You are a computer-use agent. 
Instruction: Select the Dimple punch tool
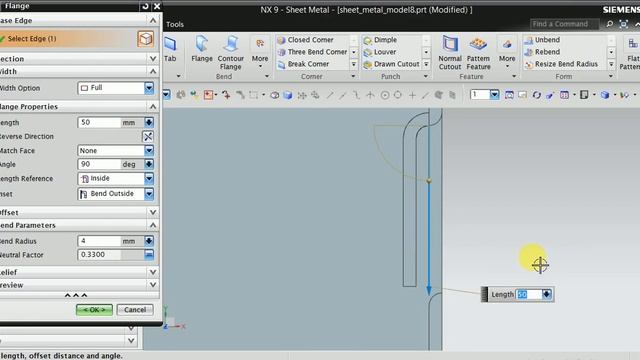coord(380,40)
